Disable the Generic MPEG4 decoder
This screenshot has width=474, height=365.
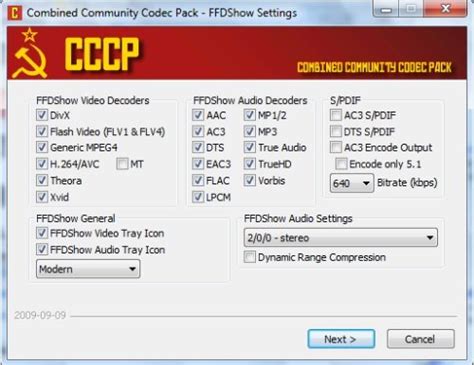[x=42, y=147]
